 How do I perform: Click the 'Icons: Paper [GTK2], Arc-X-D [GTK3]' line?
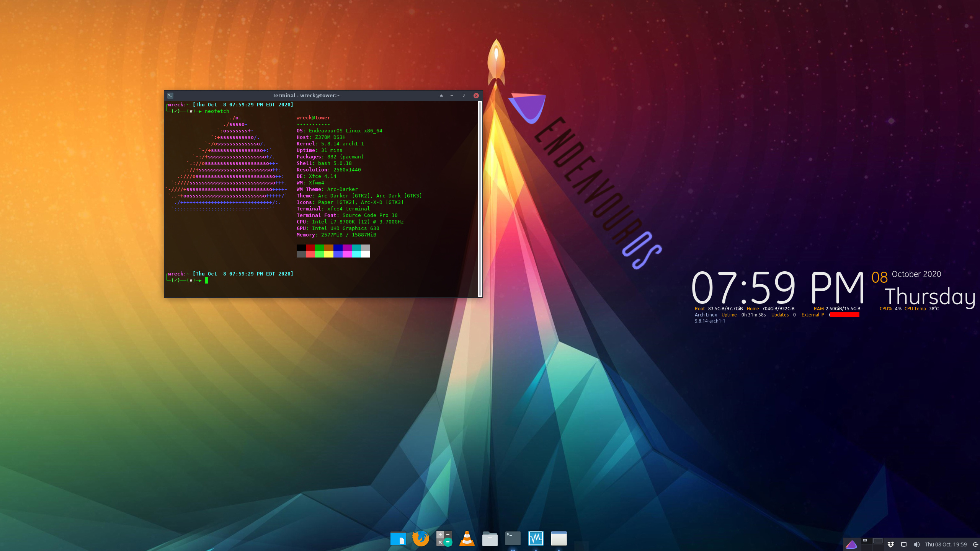pyautogui.click(x=350, y=202)
